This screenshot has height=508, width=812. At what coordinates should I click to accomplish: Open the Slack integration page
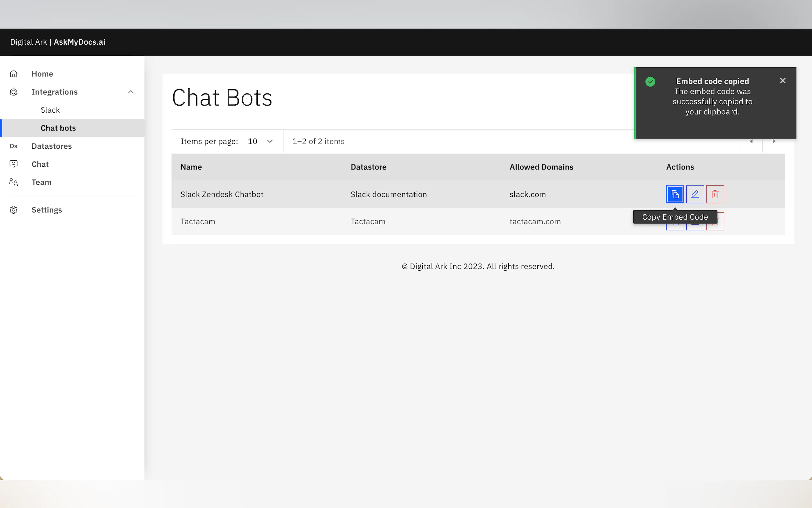pyautogui.click(x=50, y=110)
